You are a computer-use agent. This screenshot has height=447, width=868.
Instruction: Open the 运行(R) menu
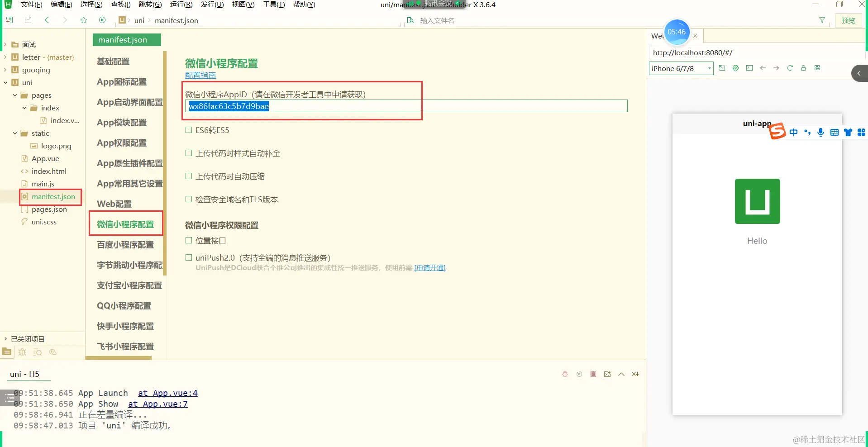181,5
